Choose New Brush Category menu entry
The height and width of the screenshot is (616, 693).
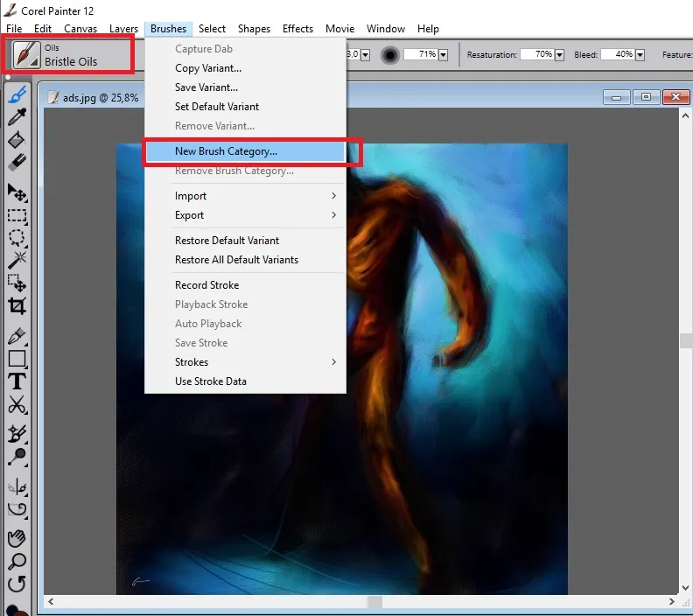click(245, 151)
